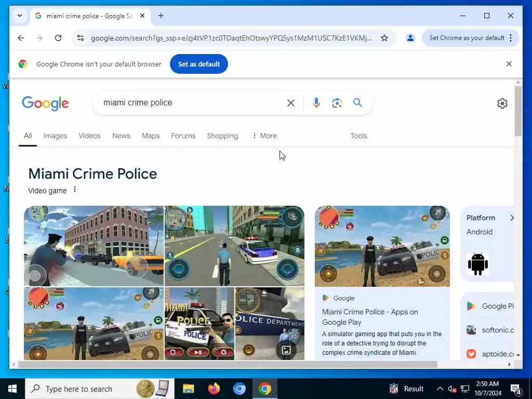This screenshot has height=399, width=532.
Task: Switch to the Videos tab
Action: coord(89,136)
